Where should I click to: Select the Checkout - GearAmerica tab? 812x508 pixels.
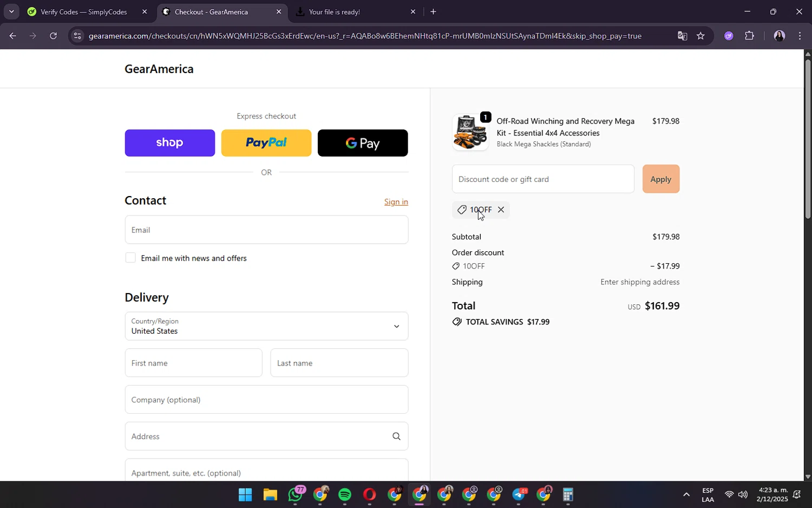[x=211, y=11]
